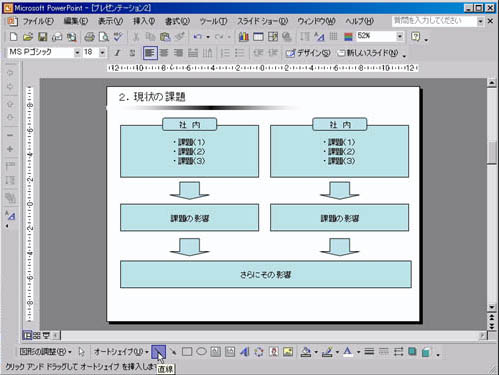Go to the next slide using double-arrow
Image resolution: width=499 pixels, height=375 pixels.
[x=492, y=325]
